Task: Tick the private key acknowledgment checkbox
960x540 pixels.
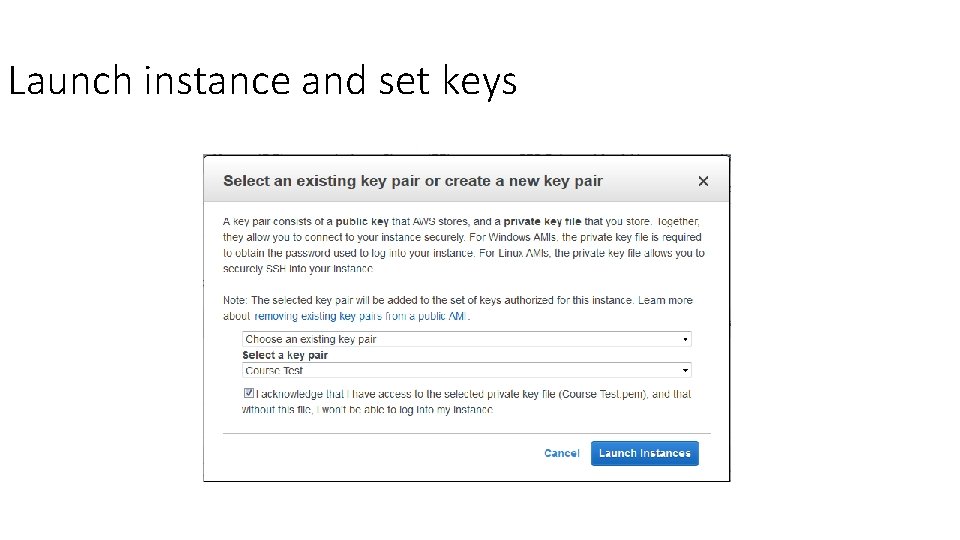Action: [x=248, y=394]
